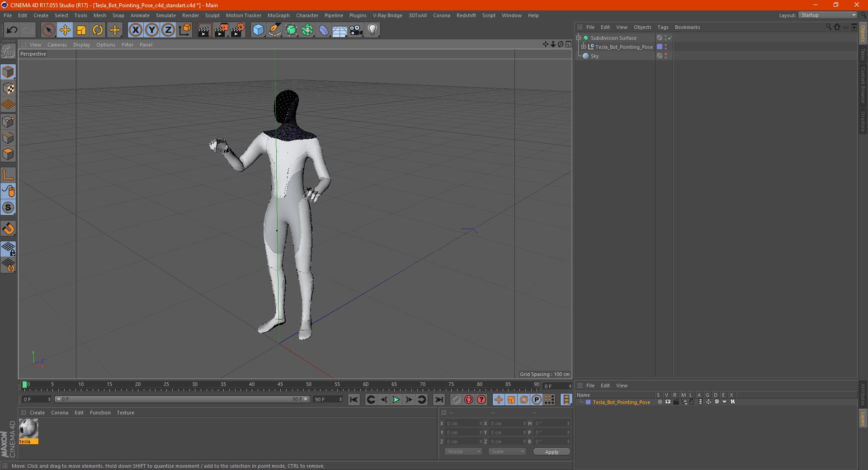868x470 pixels.
Task: Go to end of animation
Action: tap(439, 399)
